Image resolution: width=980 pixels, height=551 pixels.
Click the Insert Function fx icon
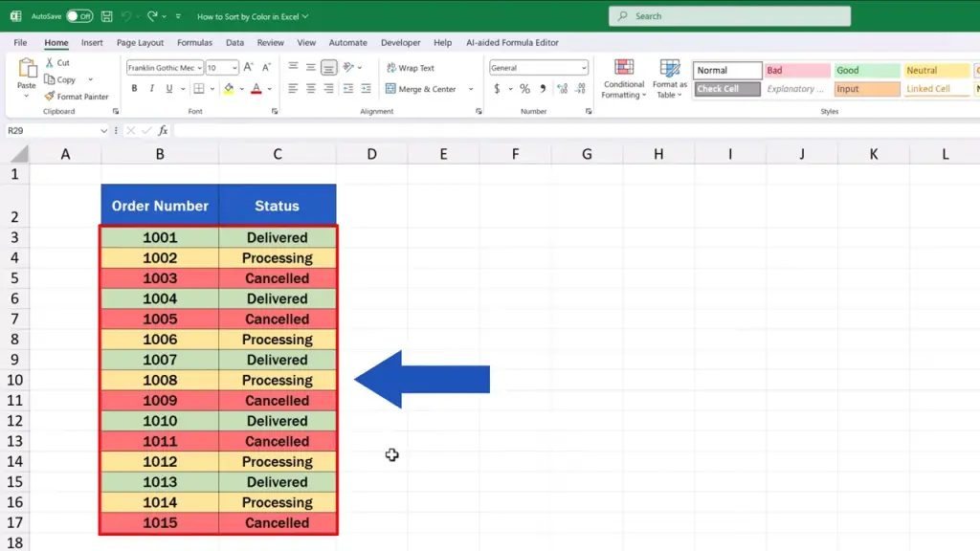pos(163,131)
